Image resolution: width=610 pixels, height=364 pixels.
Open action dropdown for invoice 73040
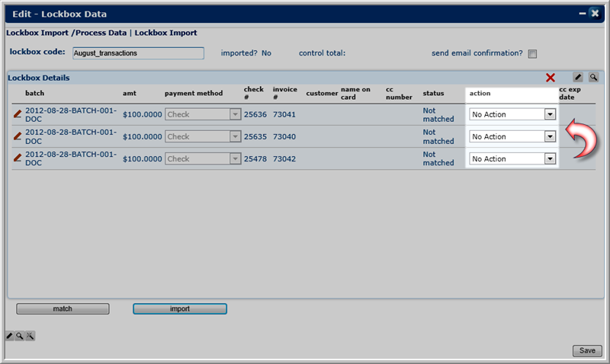point(512,136)
